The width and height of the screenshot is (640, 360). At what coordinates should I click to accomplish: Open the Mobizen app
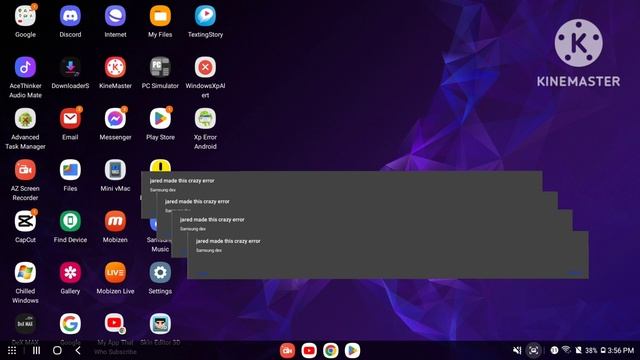tap(115, 222)
